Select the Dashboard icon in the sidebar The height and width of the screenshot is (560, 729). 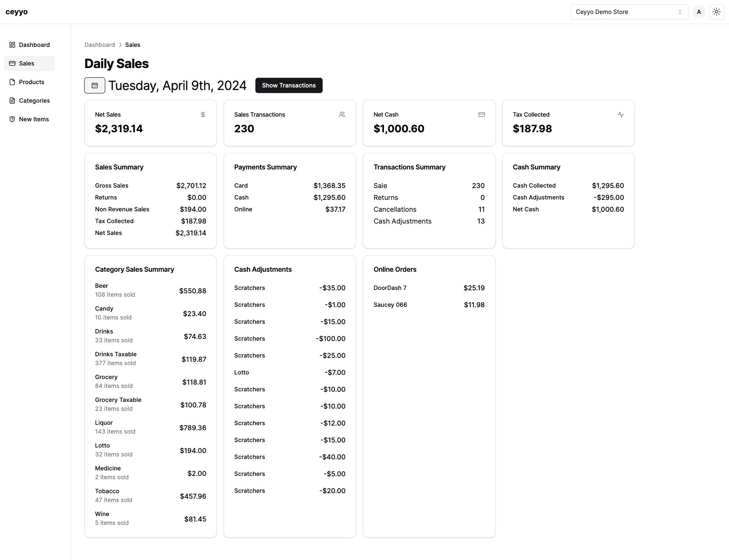tap(12, 45)
